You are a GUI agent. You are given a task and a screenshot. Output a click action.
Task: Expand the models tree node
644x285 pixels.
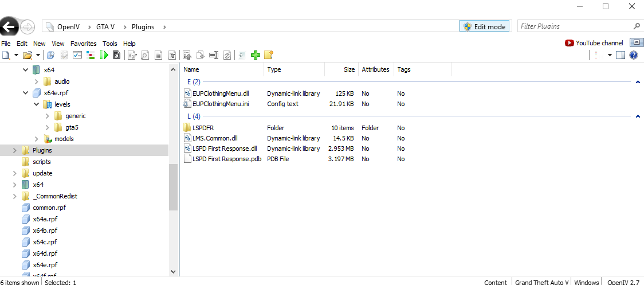tap(37, 139)
